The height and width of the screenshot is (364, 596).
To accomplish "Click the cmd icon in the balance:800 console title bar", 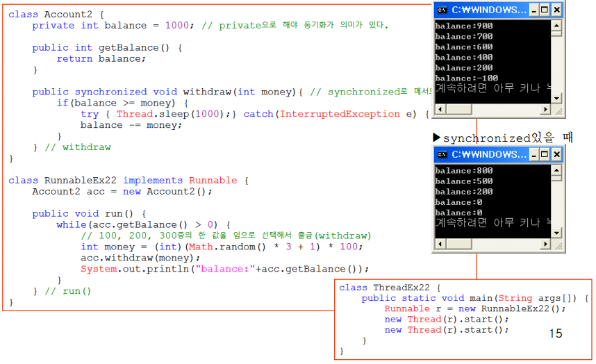I will (442, 154).
